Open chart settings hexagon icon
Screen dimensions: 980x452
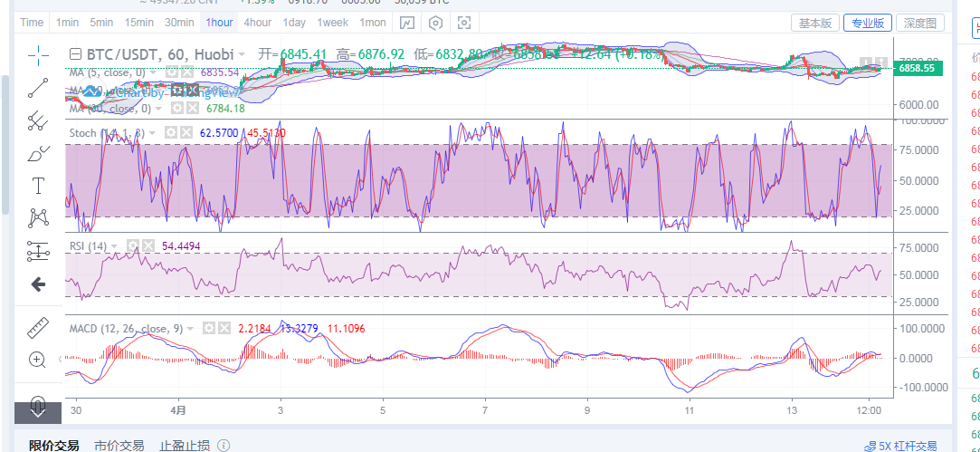(435, 24)
